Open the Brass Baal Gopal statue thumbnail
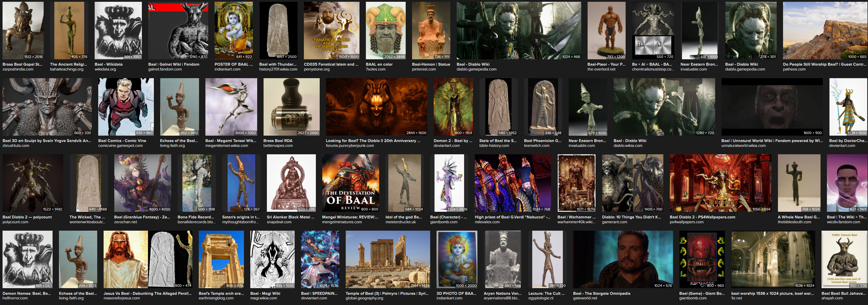 tap(23, 31)
